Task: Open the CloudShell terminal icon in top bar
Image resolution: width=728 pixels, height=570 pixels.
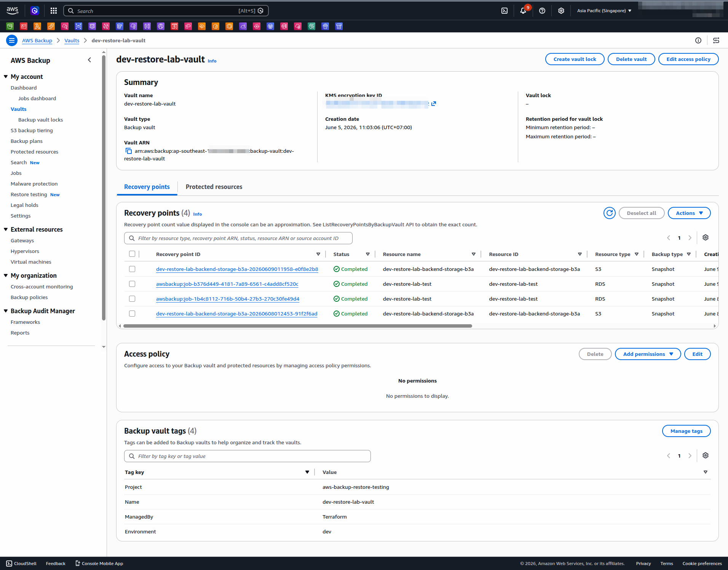Action: (504, 11)
